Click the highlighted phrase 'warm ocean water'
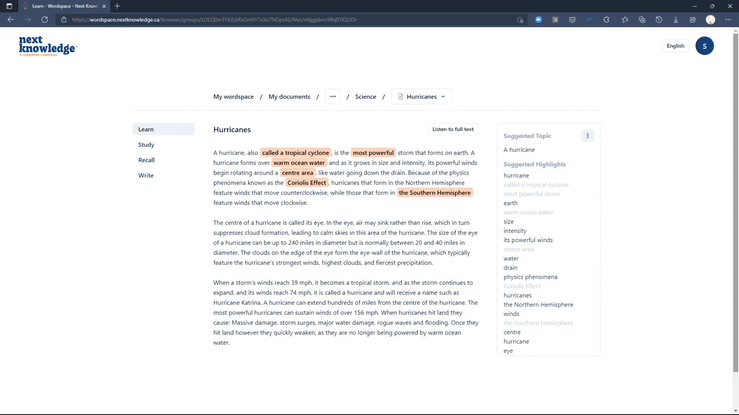 coord(299,163)
